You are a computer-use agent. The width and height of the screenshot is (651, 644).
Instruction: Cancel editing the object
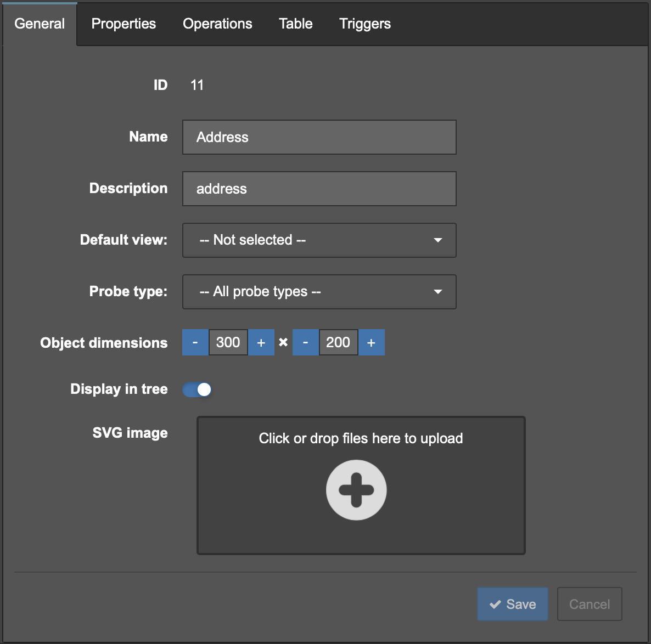(590, 604)
